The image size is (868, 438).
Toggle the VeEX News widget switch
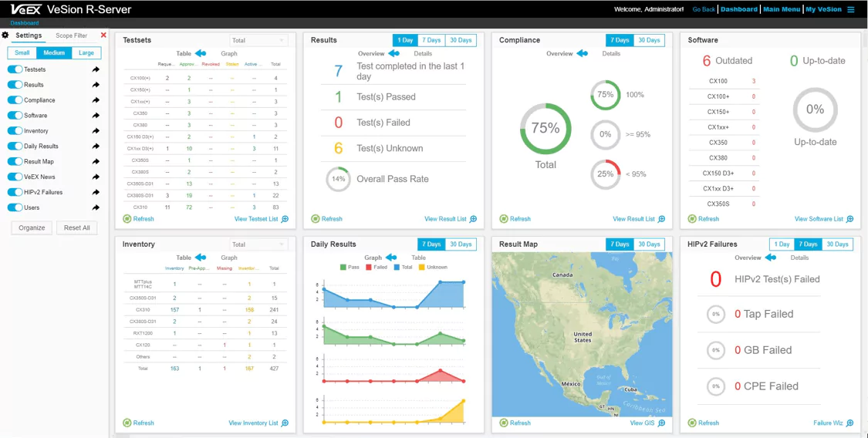pos(15,177)
